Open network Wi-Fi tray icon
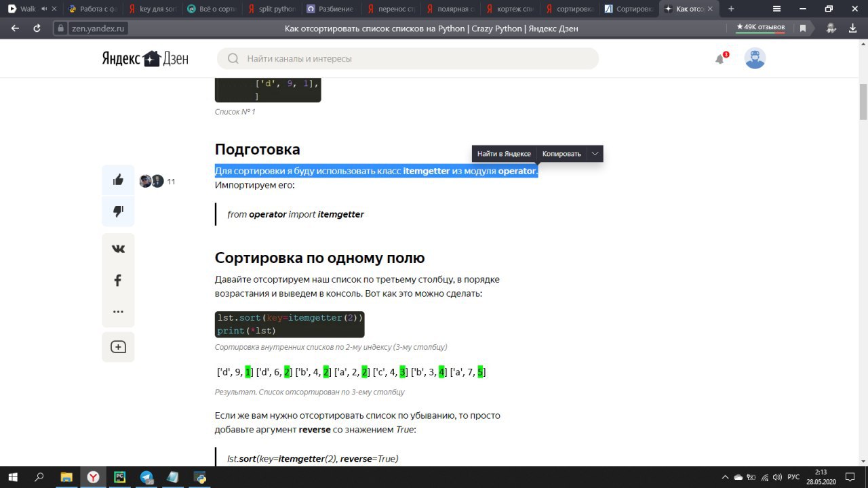The height and width of the screenshot is (488, 868). click(765, 477)
